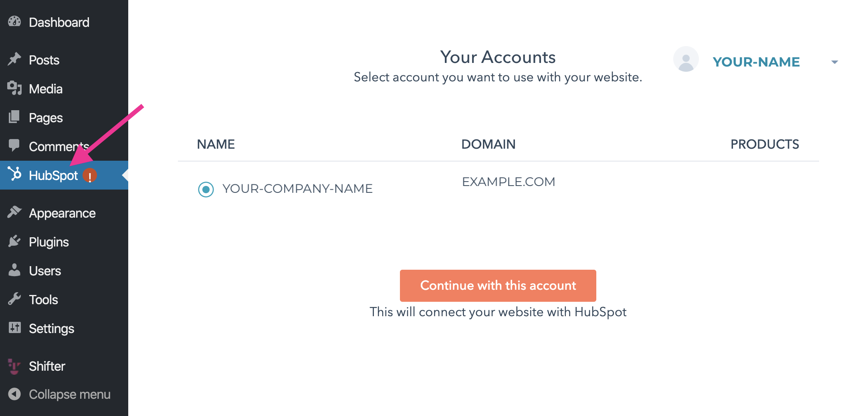
Task: Open the Tools wrench icon
Action: tap(14, 299)
